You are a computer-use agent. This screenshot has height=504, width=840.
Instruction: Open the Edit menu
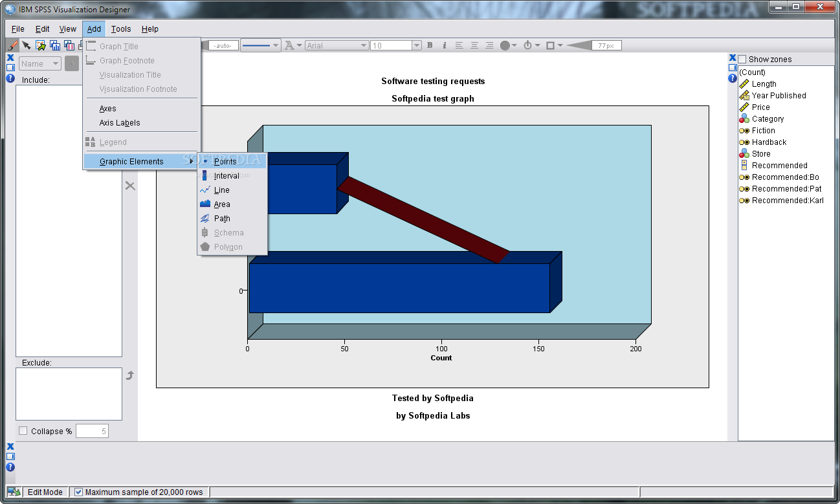coord(43,29)
